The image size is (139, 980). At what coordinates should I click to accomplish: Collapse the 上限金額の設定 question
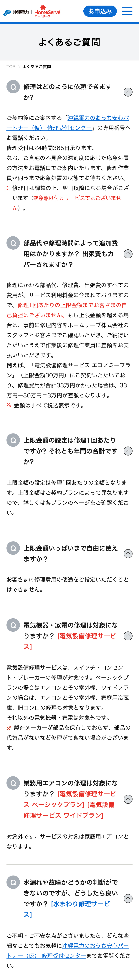pos(128,451)
